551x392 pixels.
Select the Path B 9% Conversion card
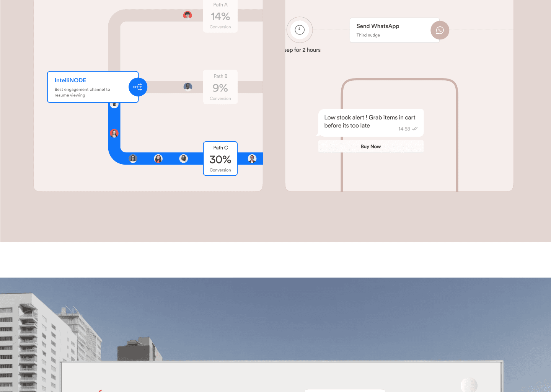point(220,87)
